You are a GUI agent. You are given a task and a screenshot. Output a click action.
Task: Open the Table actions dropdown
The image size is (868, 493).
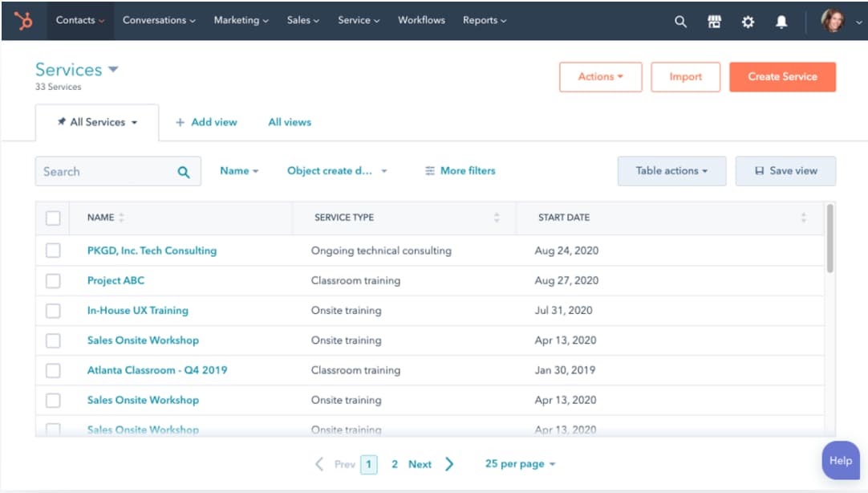pos(671,171)
